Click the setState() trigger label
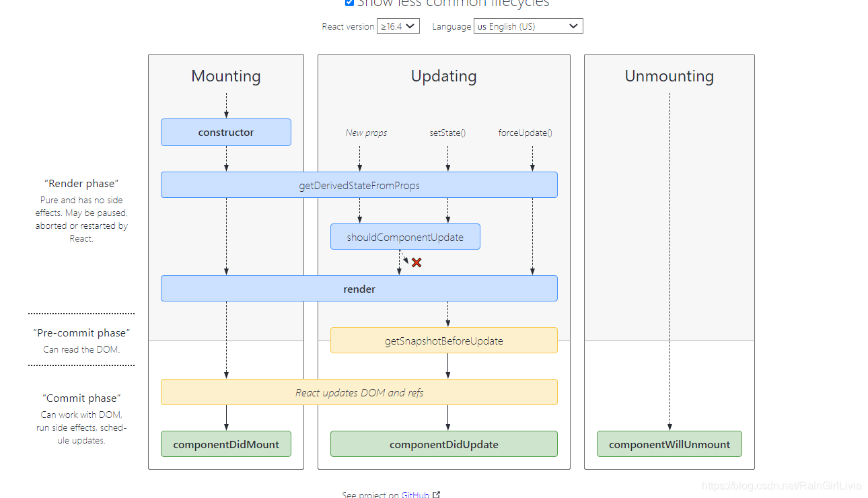The width and height of the screenshot is (868, 498). click(x=447, y=133)
